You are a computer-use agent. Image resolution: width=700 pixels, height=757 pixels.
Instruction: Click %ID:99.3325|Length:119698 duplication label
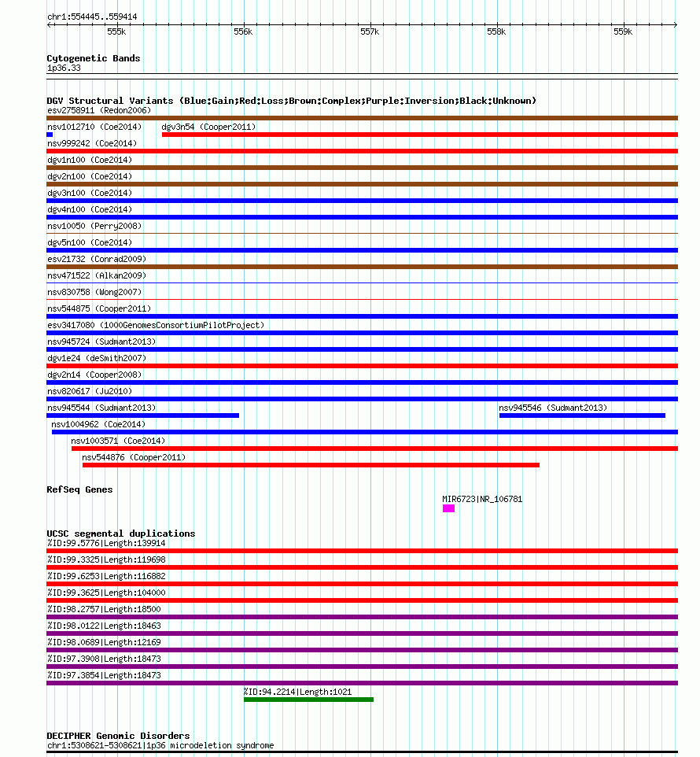point(107,559)
